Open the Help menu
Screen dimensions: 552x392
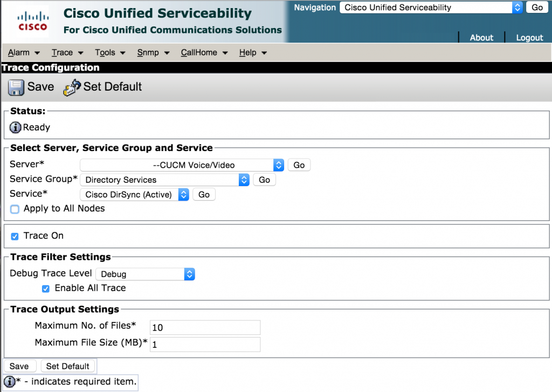click(x=253, y=52)
